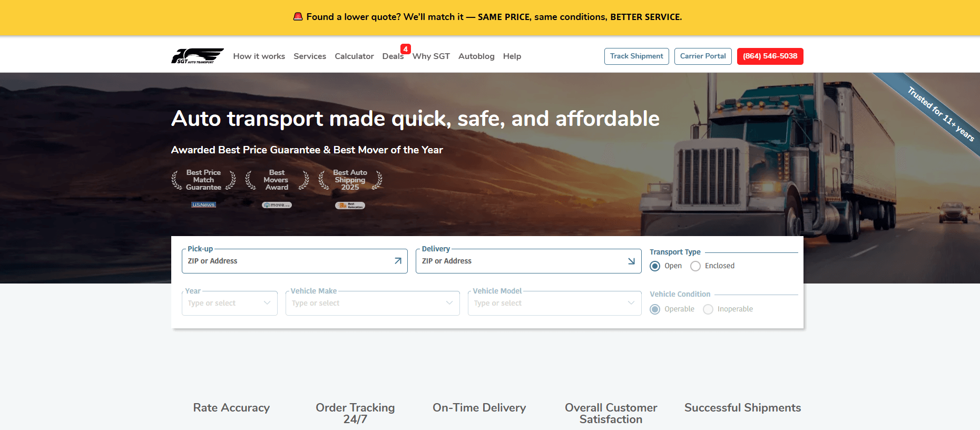Click the siren icon in yellow banner
980x430 pixels.
(x=298, y=17)
